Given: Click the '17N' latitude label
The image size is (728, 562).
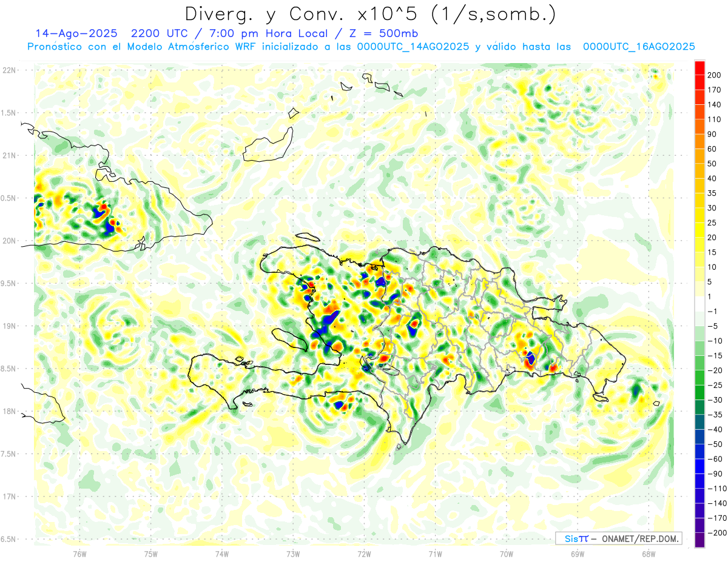Looking at the screenshot, I should tap(9, 497).
